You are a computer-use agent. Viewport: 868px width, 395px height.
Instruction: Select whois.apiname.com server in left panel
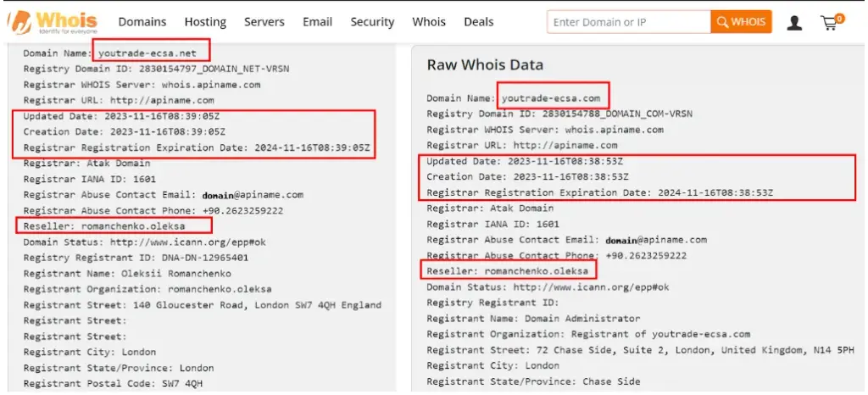tap(211, 85)
